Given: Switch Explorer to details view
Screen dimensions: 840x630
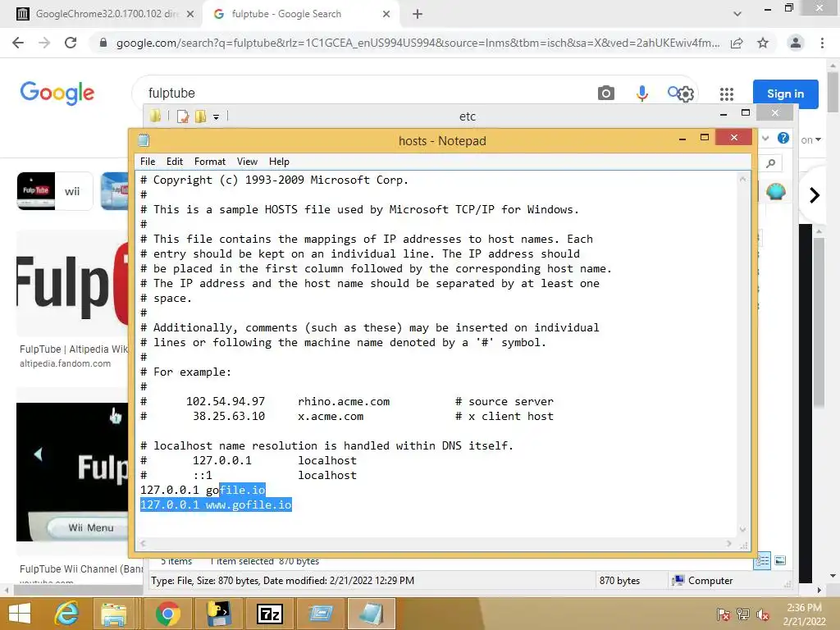Looking at the screenshot, I should coord(762,561).
